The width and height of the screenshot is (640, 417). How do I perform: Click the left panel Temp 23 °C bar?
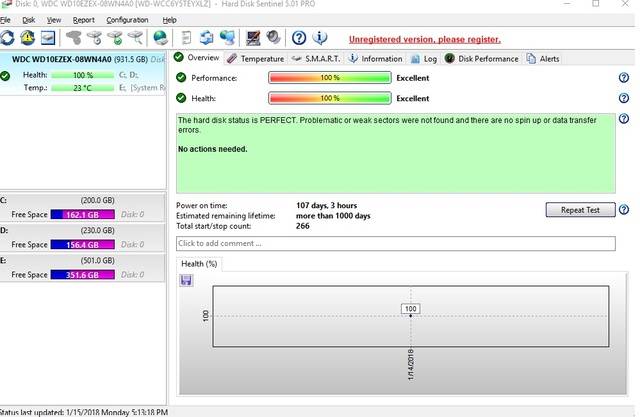click(83, 88)
